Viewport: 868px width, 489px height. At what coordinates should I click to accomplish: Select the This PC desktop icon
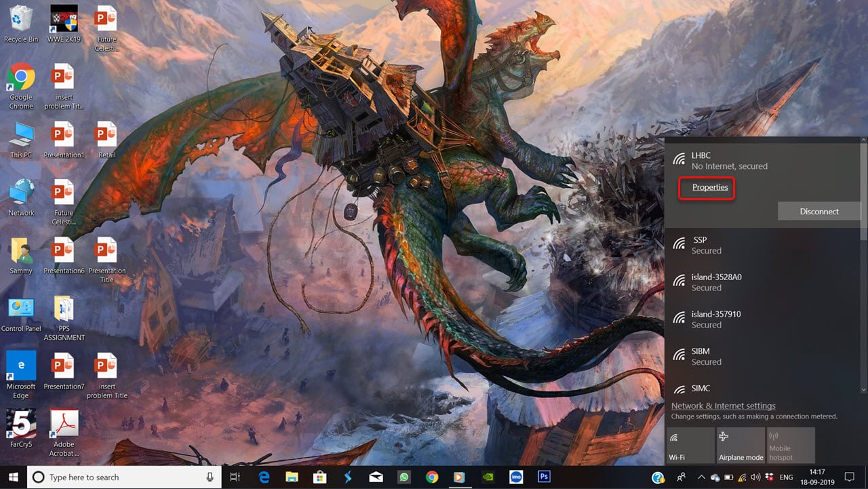pos(21,140)
